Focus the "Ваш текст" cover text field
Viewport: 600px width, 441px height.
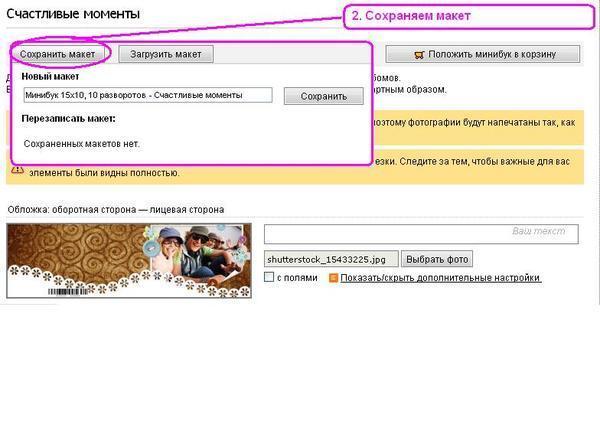pos(421,233)
